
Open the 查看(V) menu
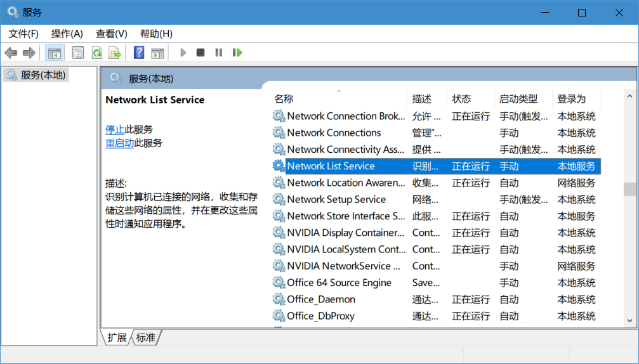coord(111,34)
